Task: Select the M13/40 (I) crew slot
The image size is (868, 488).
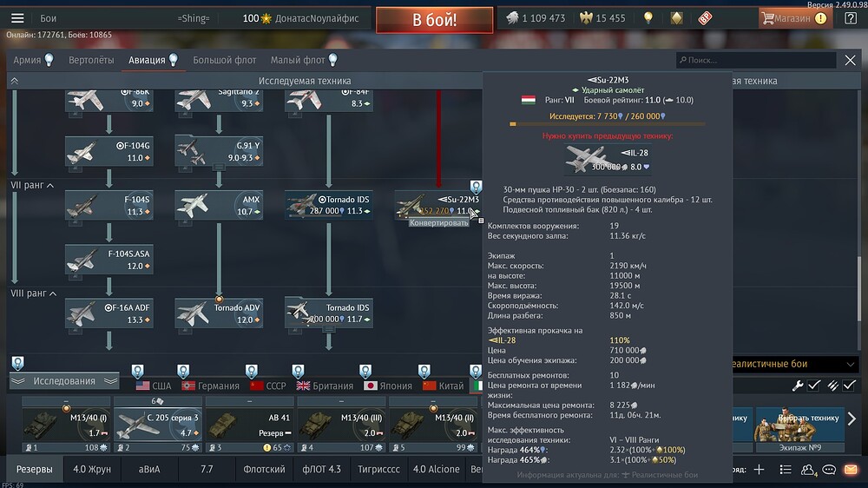Action: click(x=65, y=425)
